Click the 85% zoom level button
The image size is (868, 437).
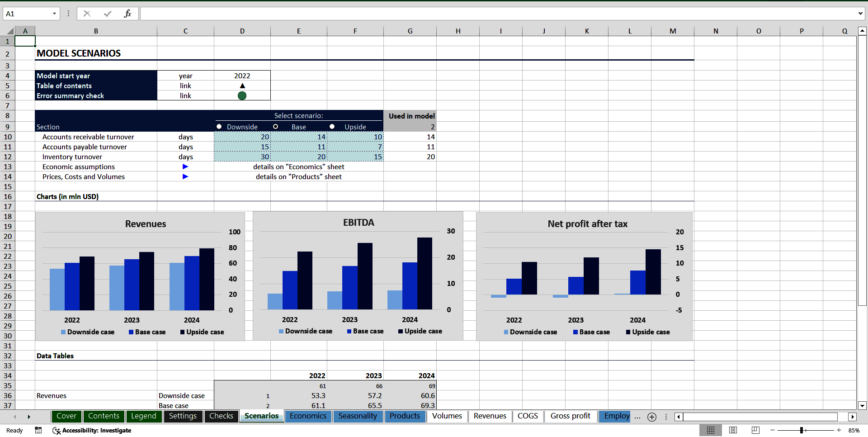coord(854,431)
